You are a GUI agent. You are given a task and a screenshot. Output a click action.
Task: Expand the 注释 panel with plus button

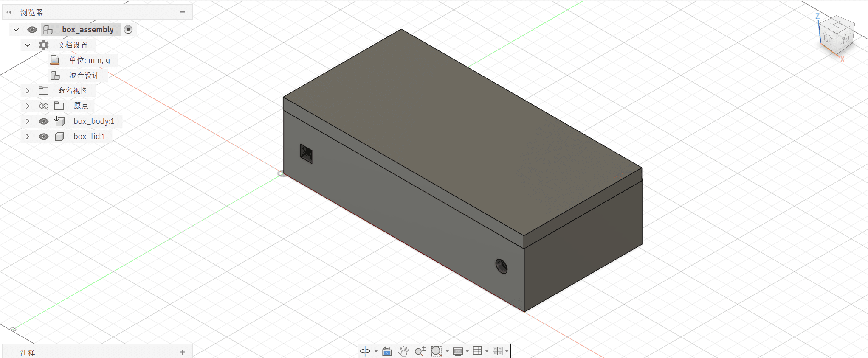(182, 352)
